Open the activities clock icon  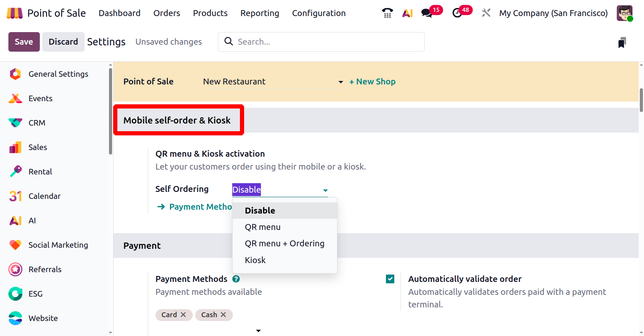[458, 13]
